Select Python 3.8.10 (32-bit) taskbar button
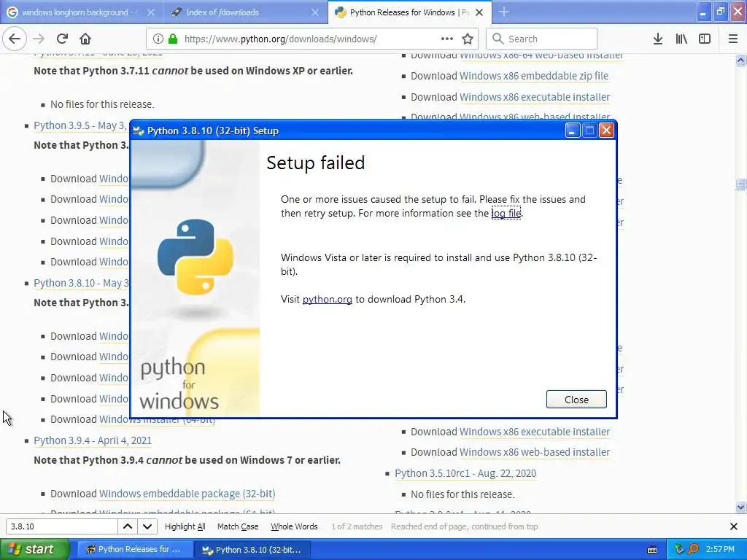Viewport: 747px width, 560px height. pyautogui.click(x=252, y=550)
